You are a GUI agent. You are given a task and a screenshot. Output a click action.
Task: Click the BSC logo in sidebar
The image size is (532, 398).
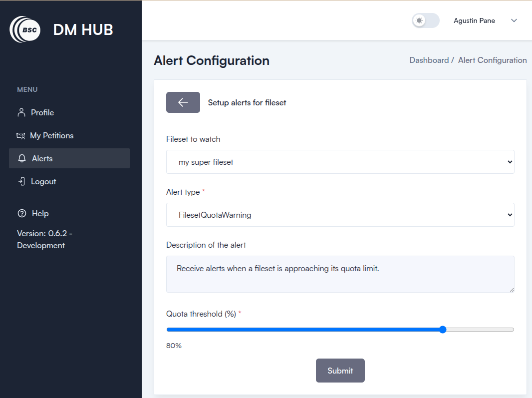coord(25,29)
